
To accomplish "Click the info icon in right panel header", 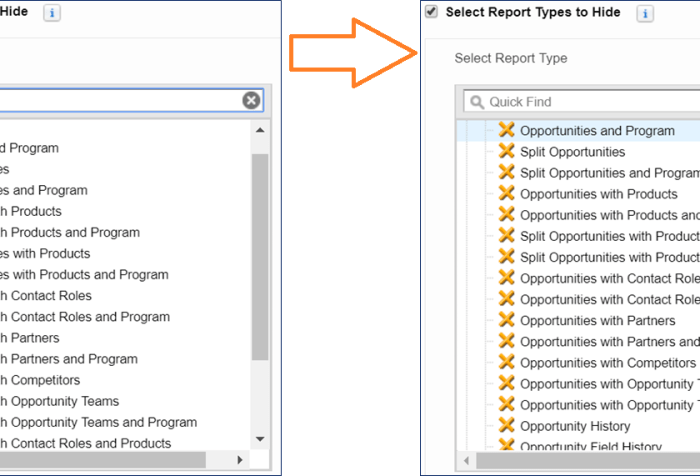I will point(646,13).
